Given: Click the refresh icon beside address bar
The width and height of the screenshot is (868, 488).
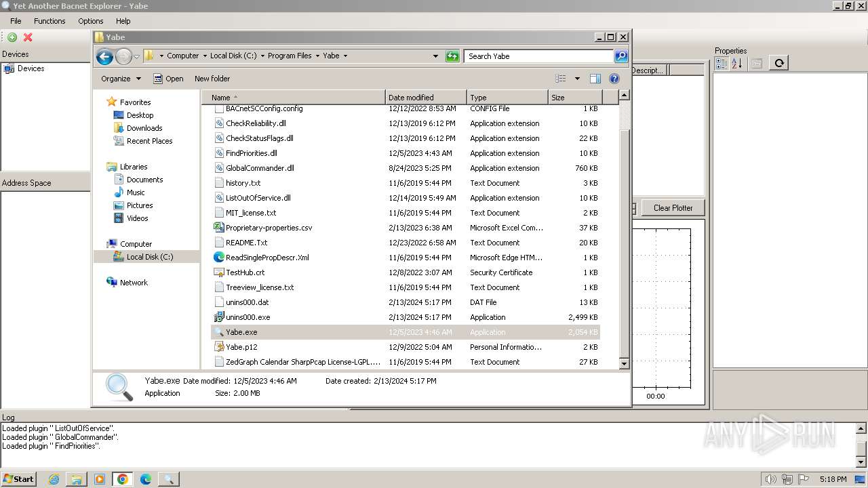Looking at the screenshot, I should pyautogui.click(x=452, y=56).
